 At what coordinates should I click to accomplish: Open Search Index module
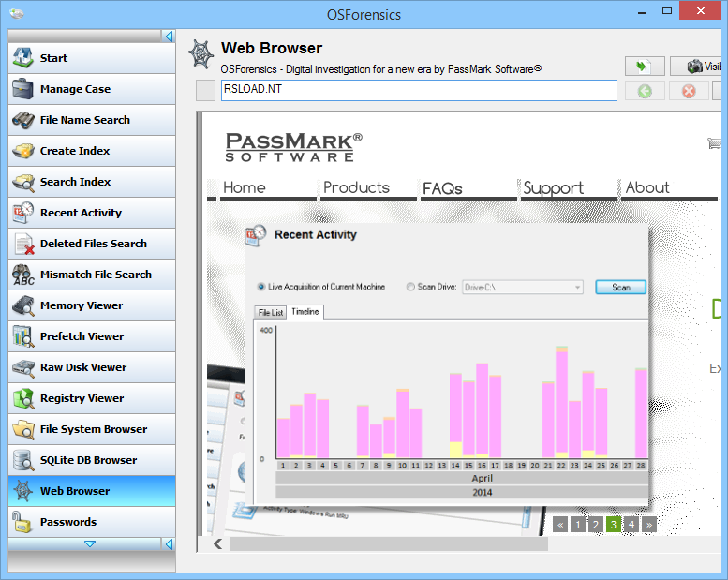pyautogui.click(x=92, y=182)
